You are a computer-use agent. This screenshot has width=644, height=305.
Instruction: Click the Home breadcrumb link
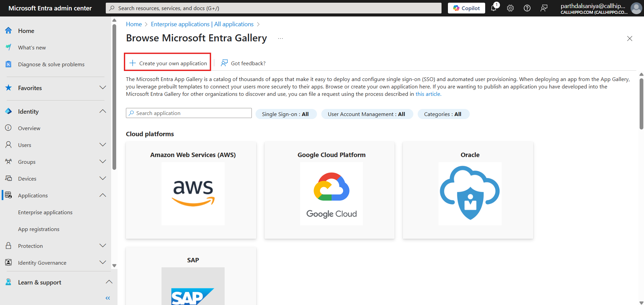point(134,24)
